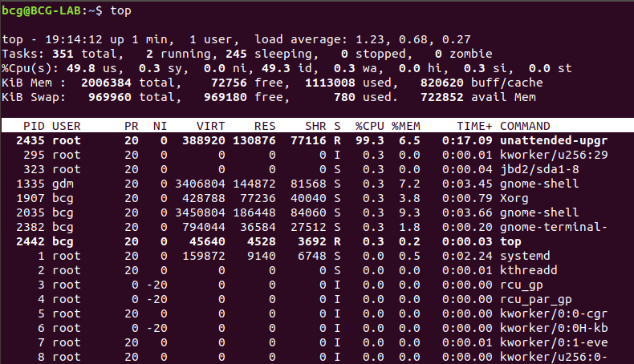Click the 245 sleeping tasks count
634x364 pixels.
(236, 54)
